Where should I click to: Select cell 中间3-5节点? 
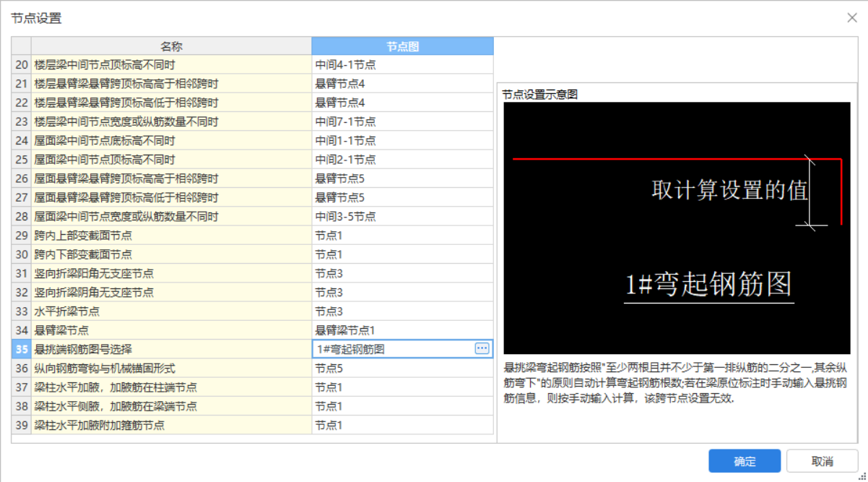[x=403, y=216]
